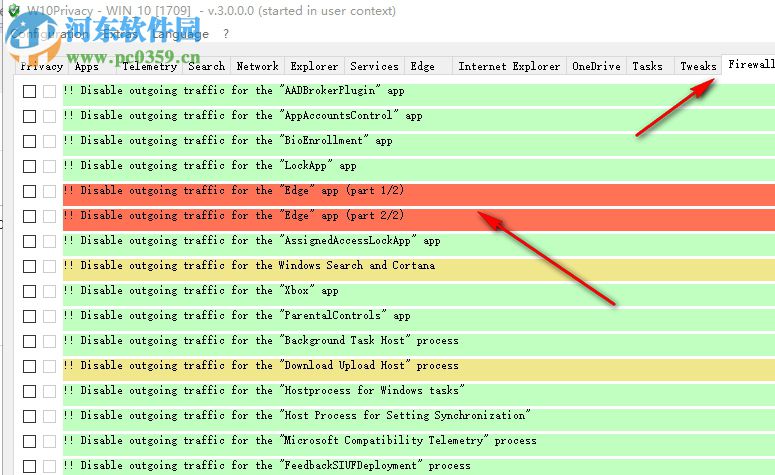Open the Telemetry tab
Screen dimensions: 775x475
(x=149, y=66)
